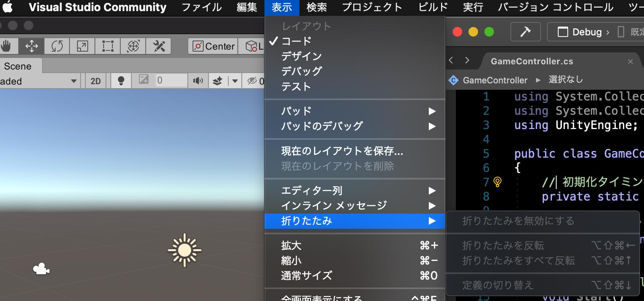
Task: Close the GameController.cs tab
Action: pyautogui.click(x=630, y=62)
